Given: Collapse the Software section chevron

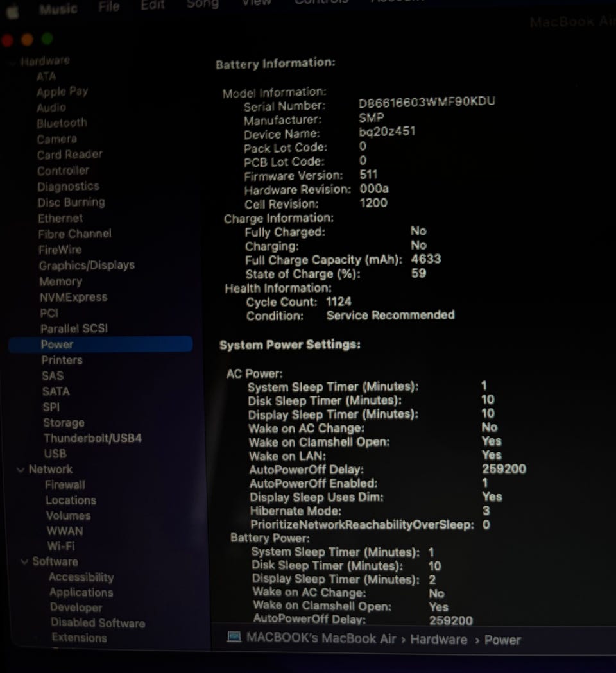Looking at the screenshot, I should pos(24,561).
